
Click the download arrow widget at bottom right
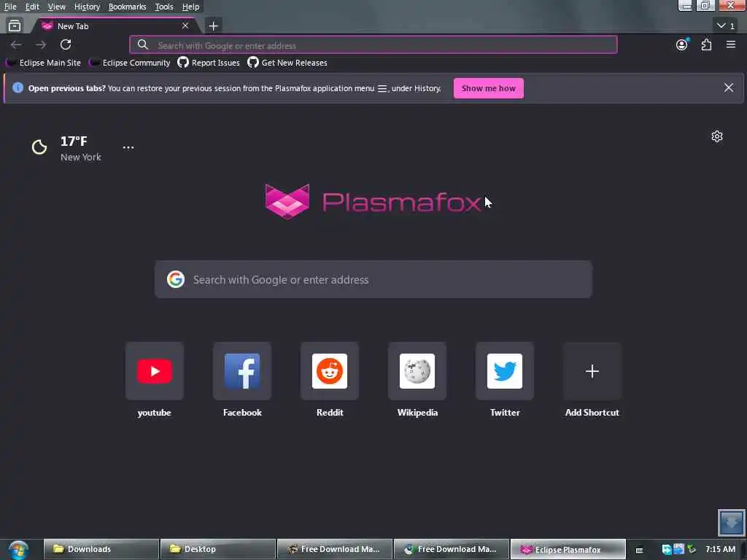point(731,522)
